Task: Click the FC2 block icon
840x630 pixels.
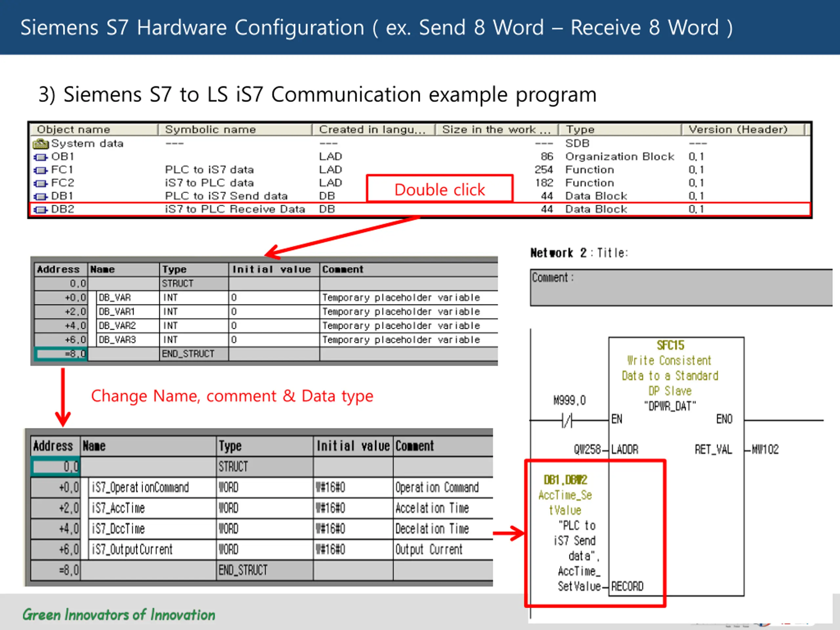Action: 40,183
